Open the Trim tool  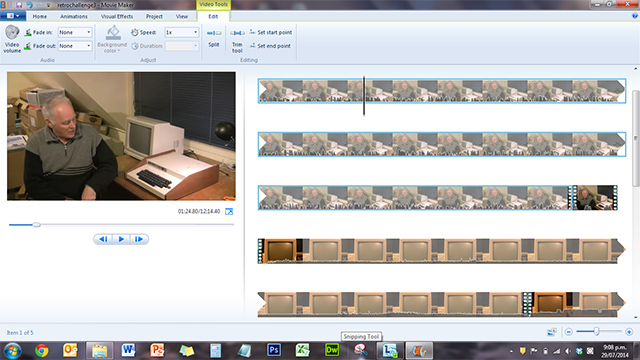point(237,40)
